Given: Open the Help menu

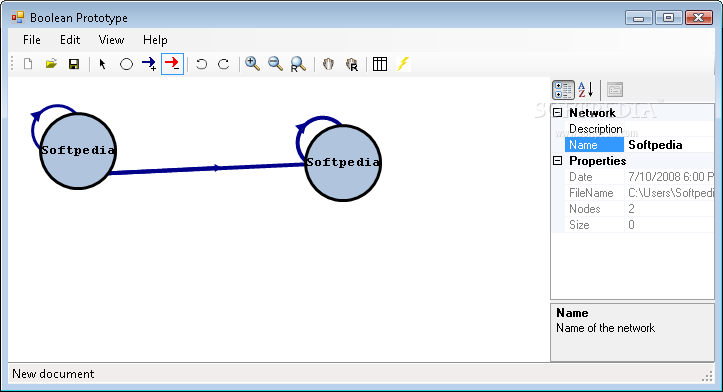Looking at the screenshot, I should [155, 40].
